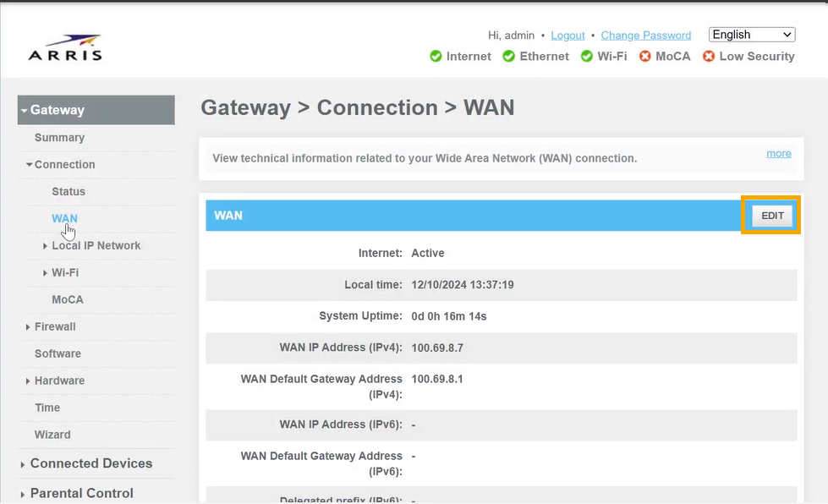Open the Summary page in sidebar
828x504 pixels.
coord(60,138)
